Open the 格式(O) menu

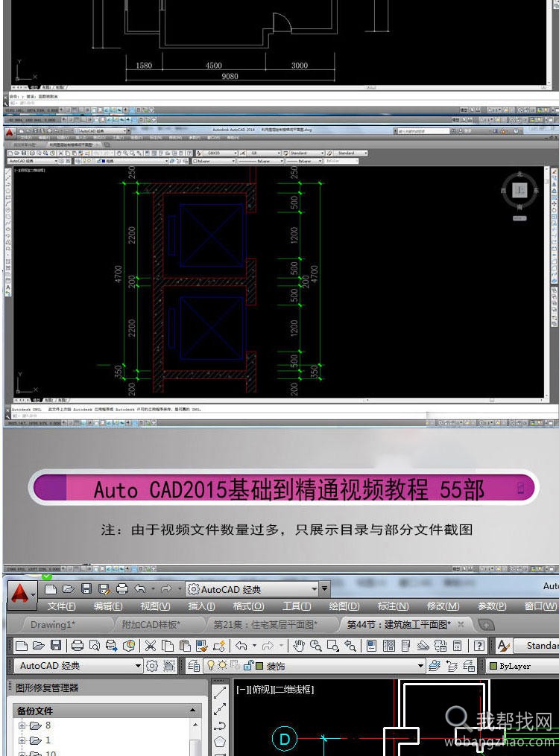coord(248,606)
